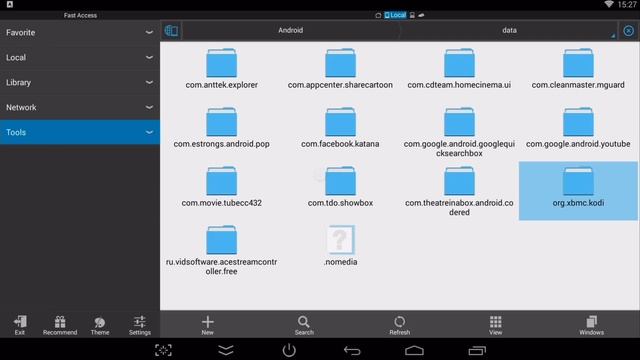The image size is (640, 360).
Task: Expand the Library section
Action: tap(80, 82)
